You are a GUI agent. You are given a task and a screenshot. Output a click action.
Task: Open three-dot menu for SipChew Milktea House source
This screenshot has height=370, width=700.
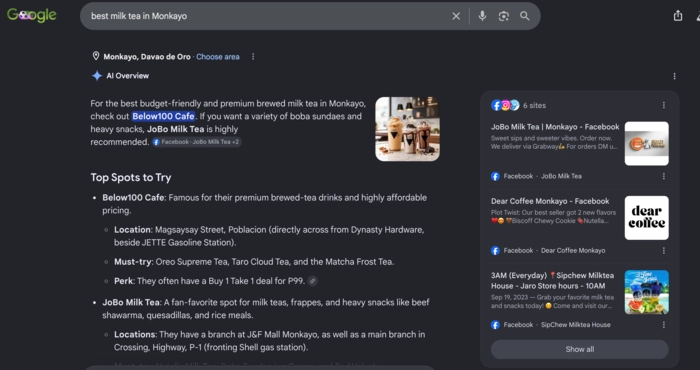pos(663,325)
